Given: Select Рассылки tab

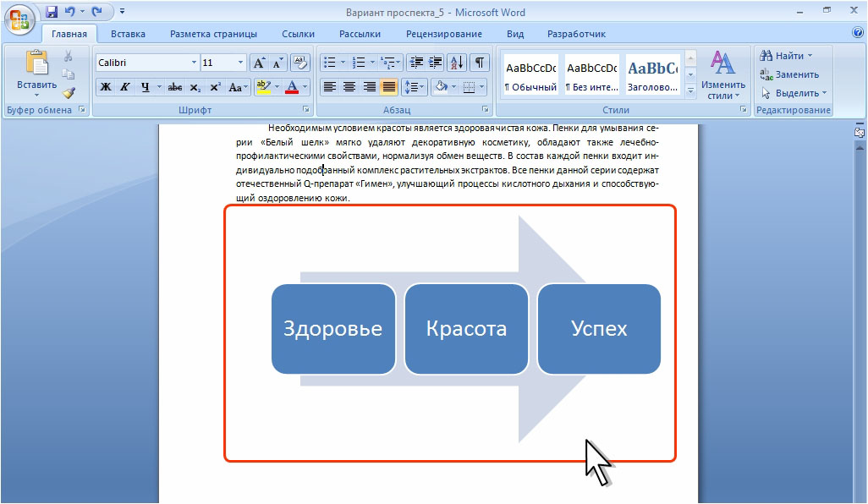Looking at the screenshot, I should click(360, 34).
